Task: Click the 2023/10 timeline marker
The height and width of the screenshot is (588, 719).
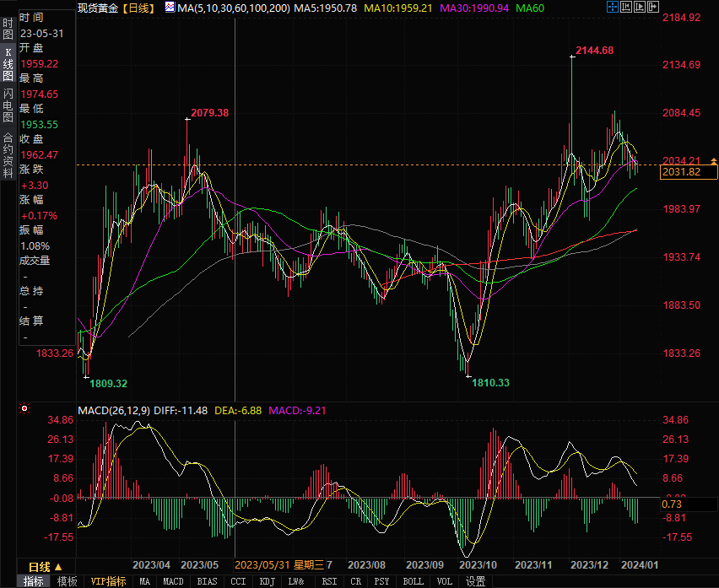Action: (x=478, y=564)
